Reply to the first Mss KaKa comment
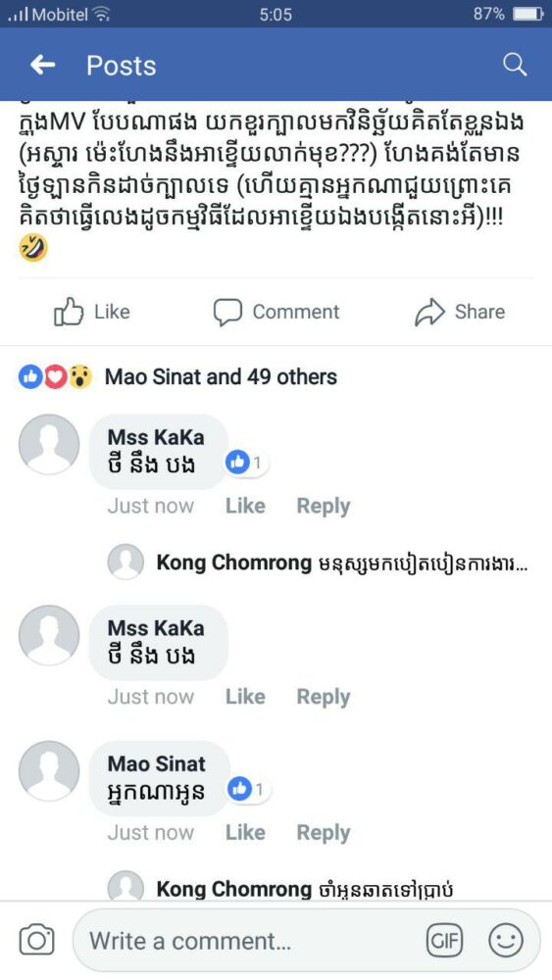Screen dimensions: 552x980 (324, 507)
